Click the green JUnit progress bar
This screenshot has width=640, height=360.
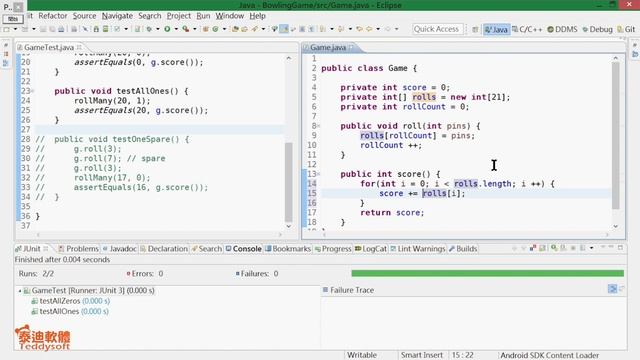(488, 273)
